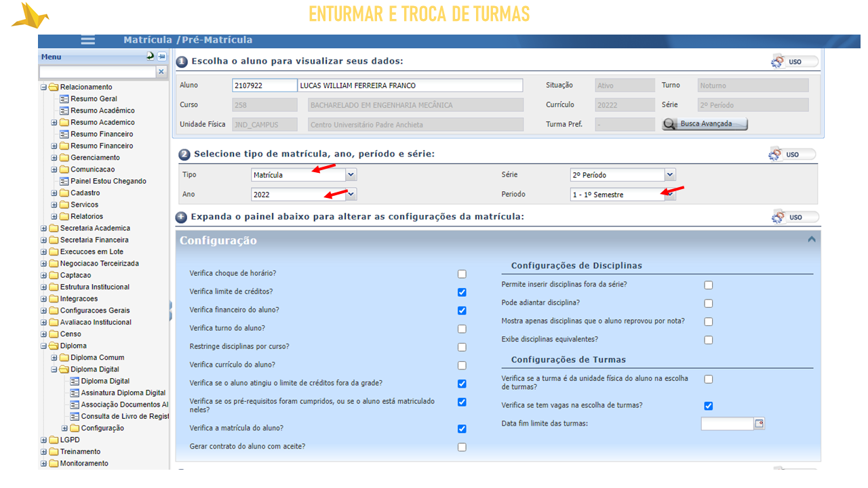Click the step 2 USO gear icon
Image resolution: width=868 pixels, height=488 pixels.
click(x=776, y=155)
